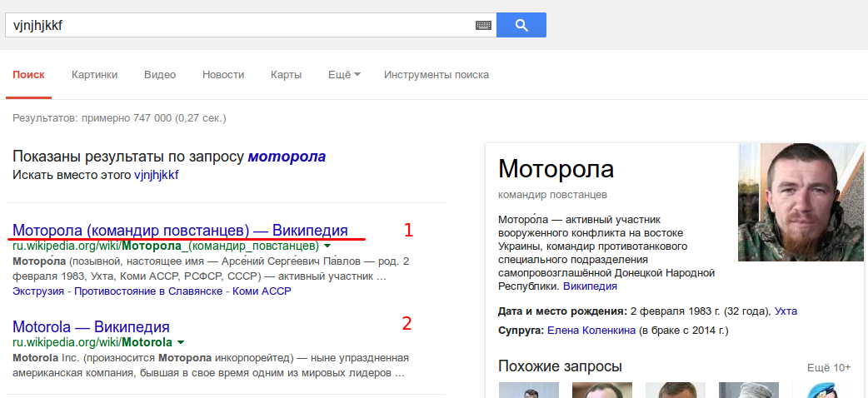Expand the Ещё dropdown menu
Viewport: 868px width, 398px height.
click(x=344, y=75)
